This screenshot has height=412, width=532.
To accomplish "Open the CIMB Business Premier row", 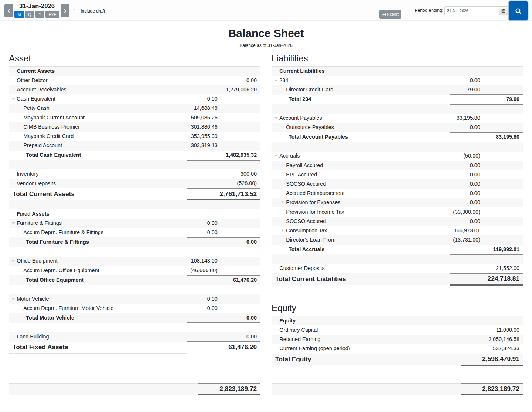I will tap(134, 127).
